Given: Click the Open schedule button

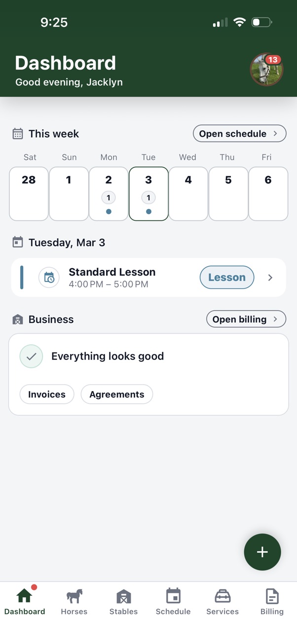Looking at the screenshot, I should (239, 134).
